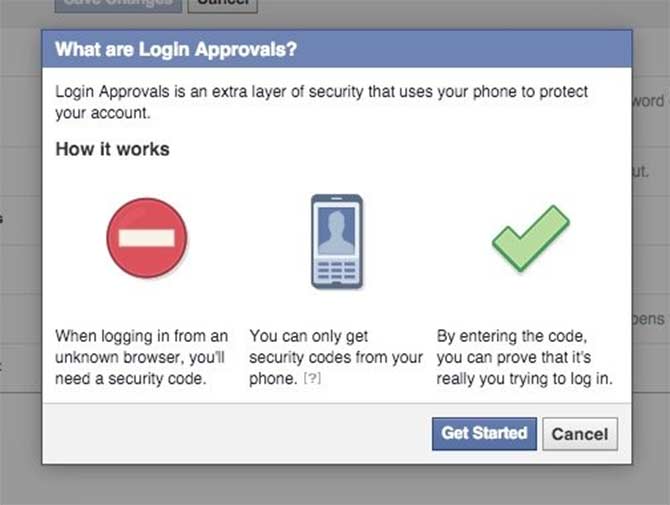Screen dimensions: 670x505
Task: Click the person silhouette on the phone screen
Action: coord(336,229)
